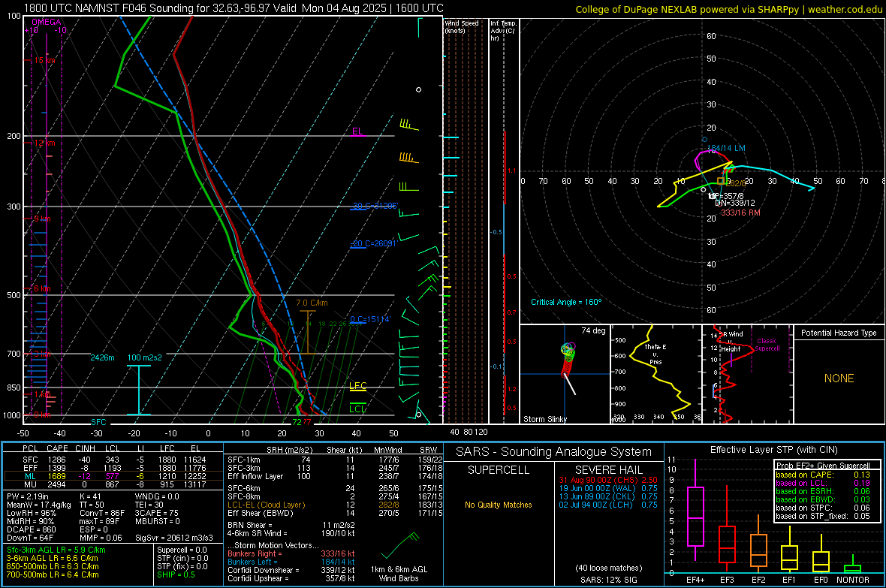The height and width of the screenshot is (588, 886).
Task: Click the 'based on LCL: 0.19' probability line
Action: 823,483
